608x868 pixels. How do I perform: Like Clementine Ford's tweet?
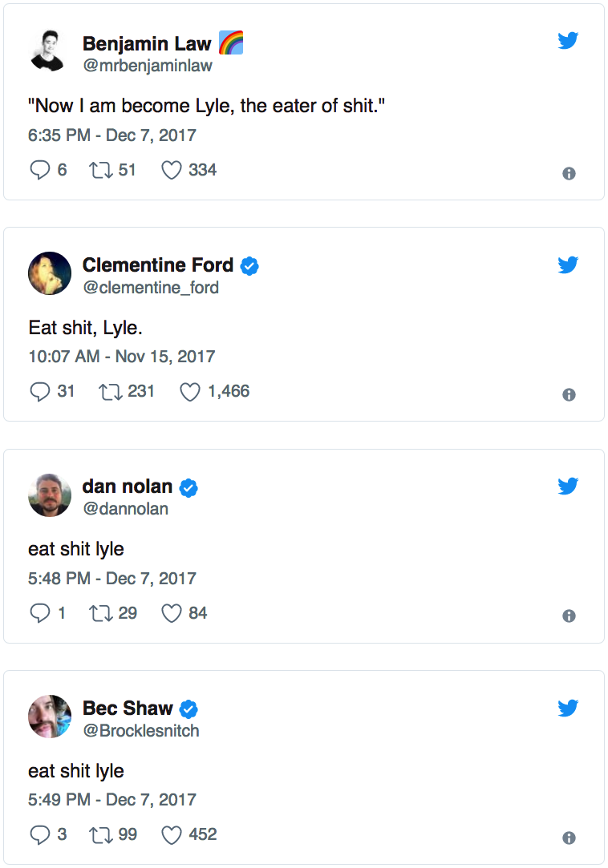189,391
